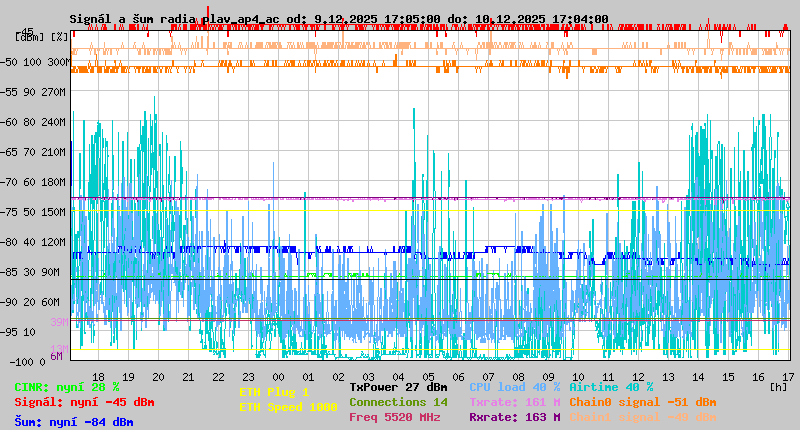Select the Airtime 40 % legend label
Screen dimensions: 800x430
[611, 387]
